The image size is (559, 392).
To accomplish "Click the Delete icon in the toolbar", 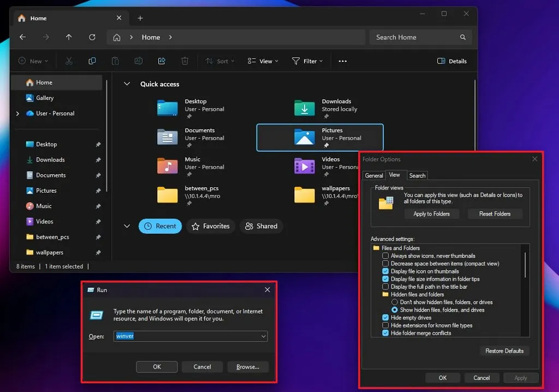I will pyautogui.click(x=185, y=61).
